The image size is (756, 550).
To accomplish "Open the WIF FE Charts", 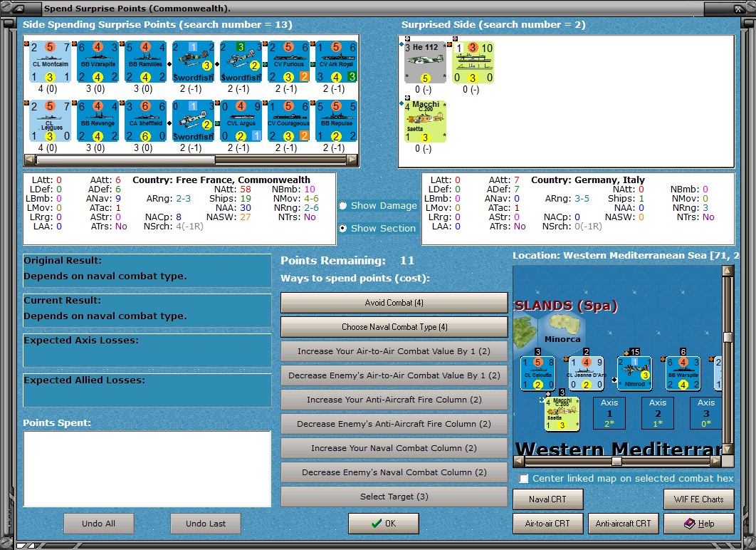I will (x=698, y=499).
